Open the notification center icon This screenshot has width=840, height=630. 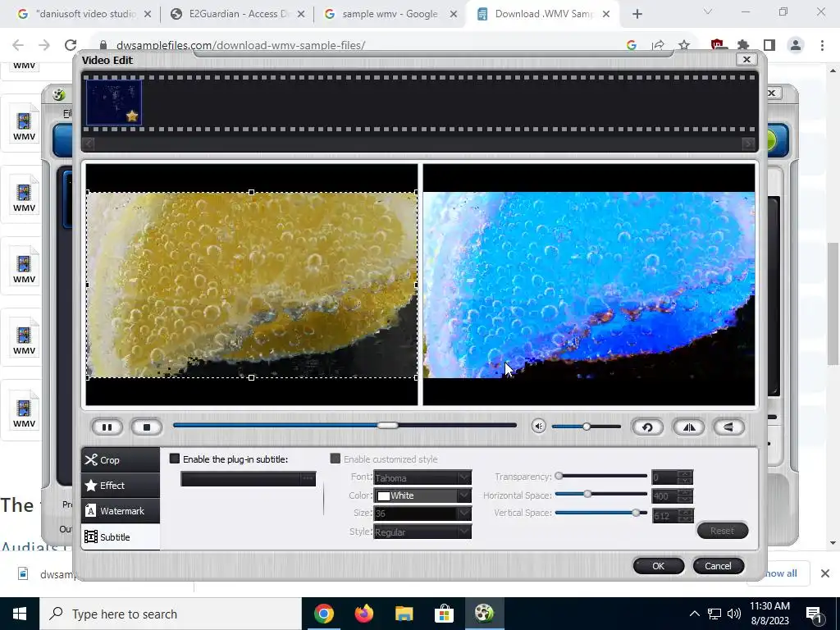click(x=815, y=614)
